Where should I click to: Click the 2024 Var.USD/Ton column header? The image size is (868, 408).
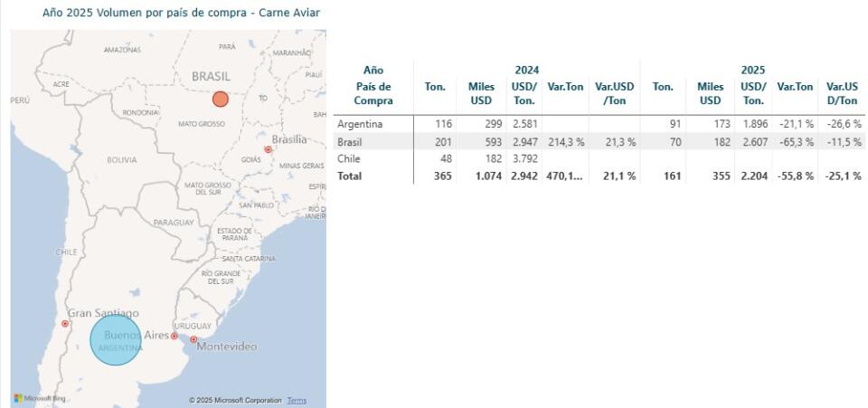[x=615, y=93]
